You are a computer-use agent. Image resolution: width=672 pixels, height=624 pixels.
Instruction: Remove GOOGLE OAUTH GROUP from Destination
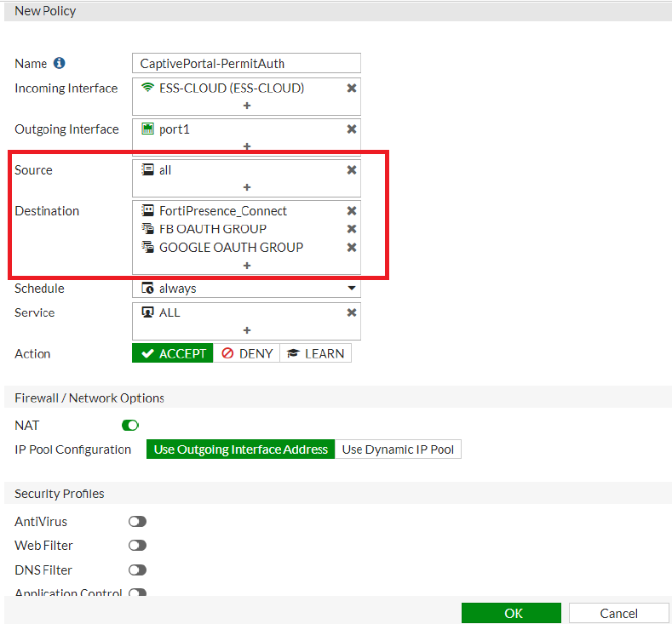point(351,248)
